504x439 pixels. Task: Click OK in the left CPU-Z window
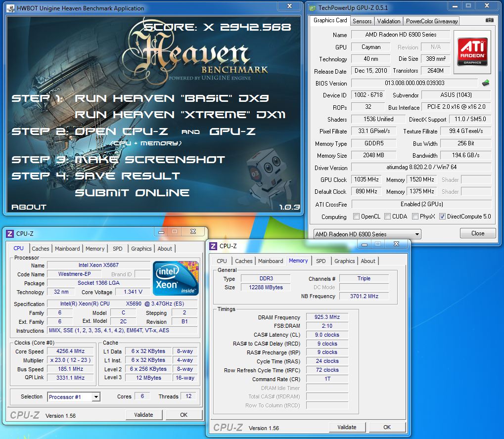click(183, 415)
